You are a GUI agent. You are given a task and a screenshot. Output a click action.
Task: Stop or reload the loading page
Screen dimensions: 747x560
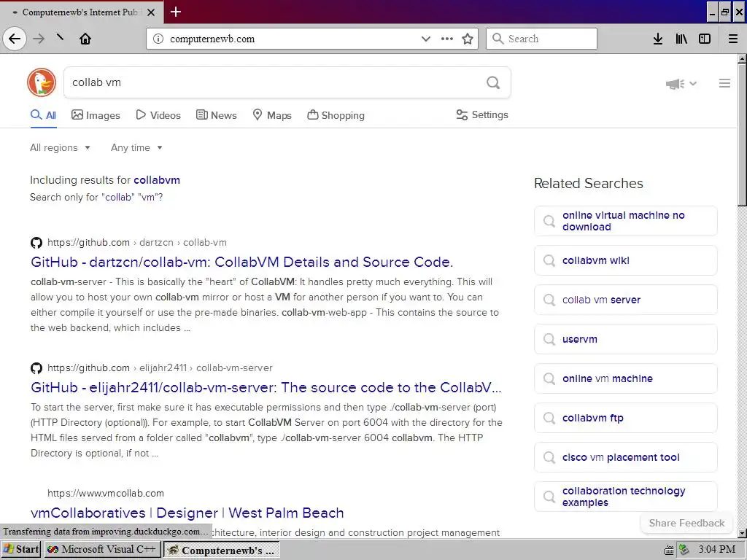point(61,37)
